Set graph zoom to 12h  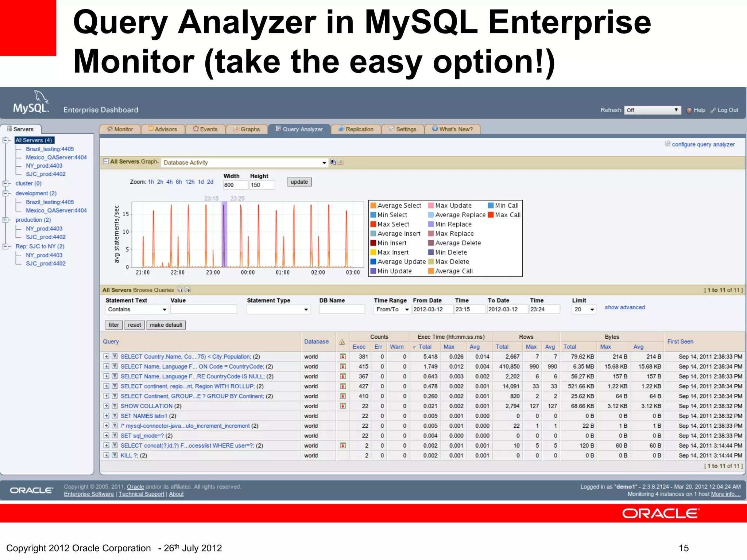pyautogui.click(x=190, y=182)
